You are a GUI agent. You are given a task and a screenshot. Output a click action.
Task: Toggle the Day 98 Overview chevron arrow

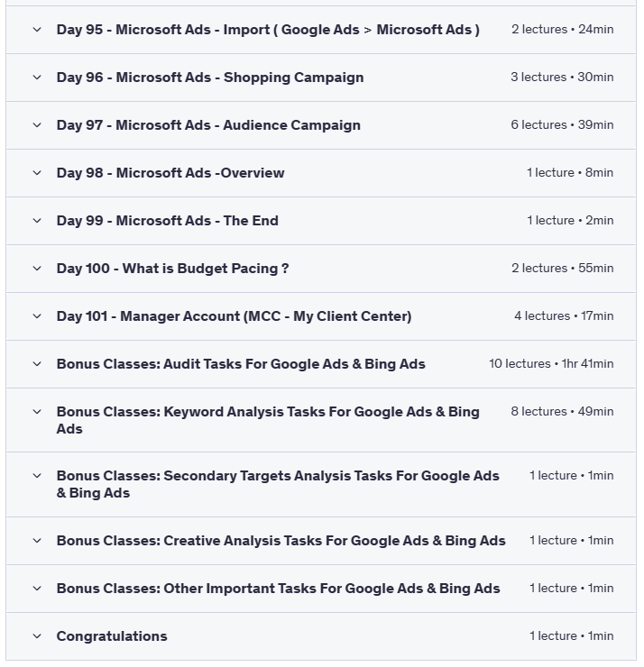tap(37, 173)
